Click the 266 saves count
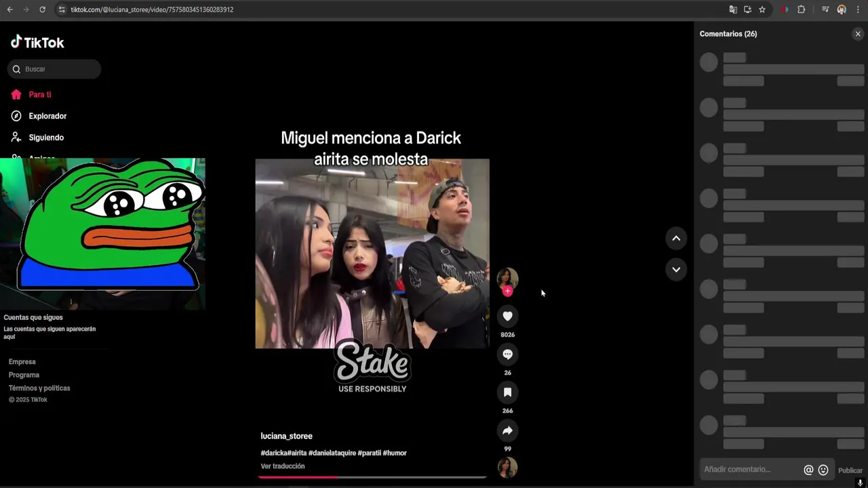 point(507,411)
